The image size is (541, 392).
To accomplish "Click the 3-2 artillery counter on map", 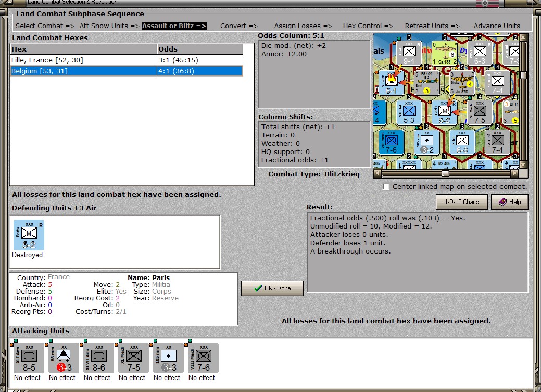I will click(x=427, y=142).
